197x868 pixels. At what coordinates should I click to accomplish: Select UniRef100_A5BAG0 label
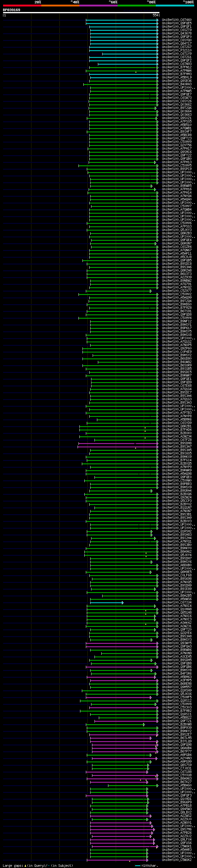[x=176, y=785]
